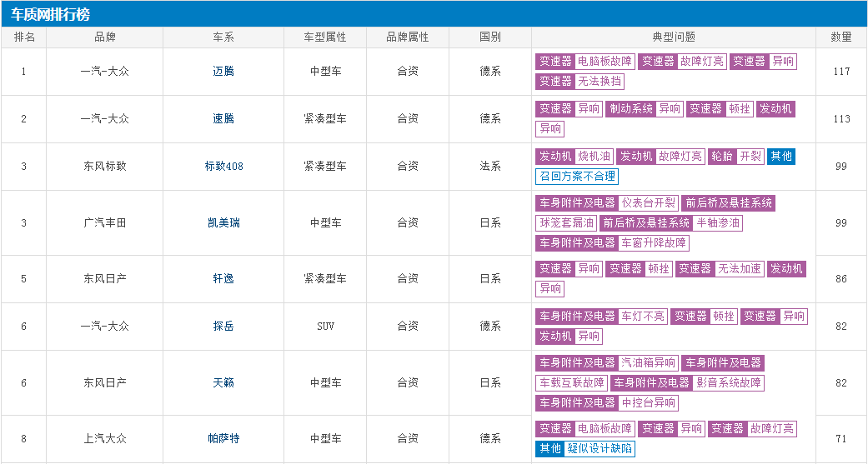
Task: Click the 车型属性 column header
Action: 325,37
